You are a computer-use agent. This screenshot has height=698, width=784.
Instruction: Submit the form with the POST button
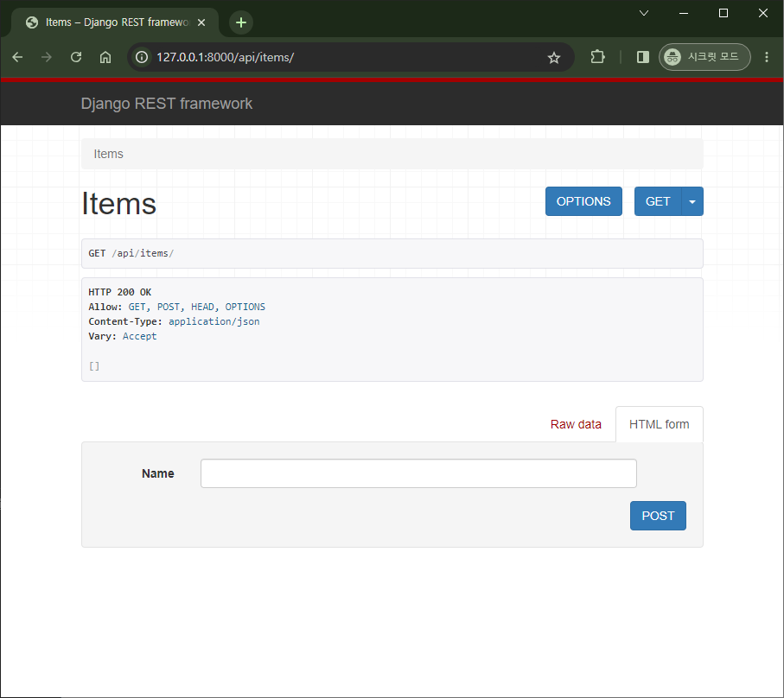(658, 516)
